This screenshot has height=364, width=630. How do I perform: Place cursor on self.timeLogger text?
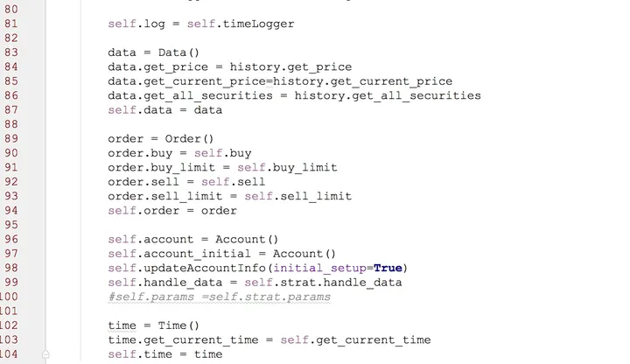241,24
